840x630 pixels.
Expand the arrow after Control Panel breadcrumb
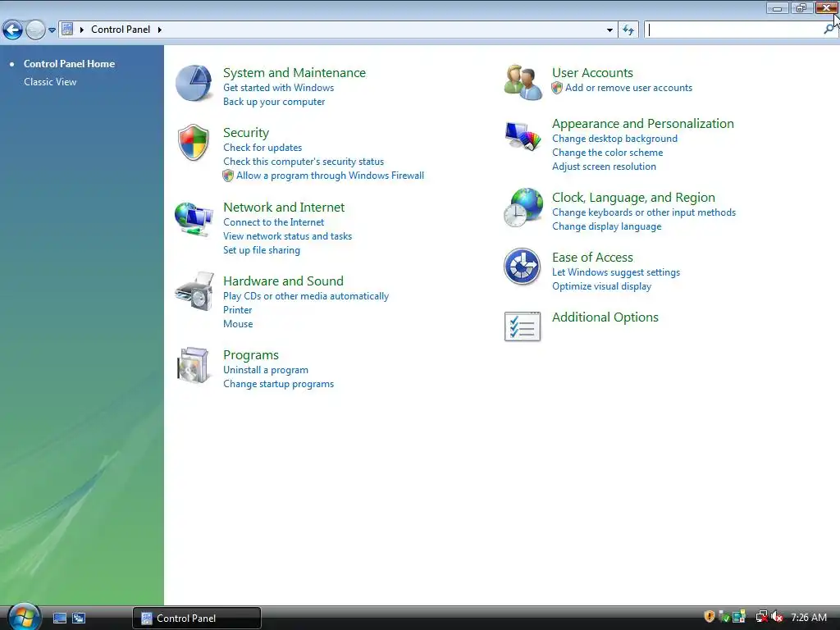(x=160, y=30)
